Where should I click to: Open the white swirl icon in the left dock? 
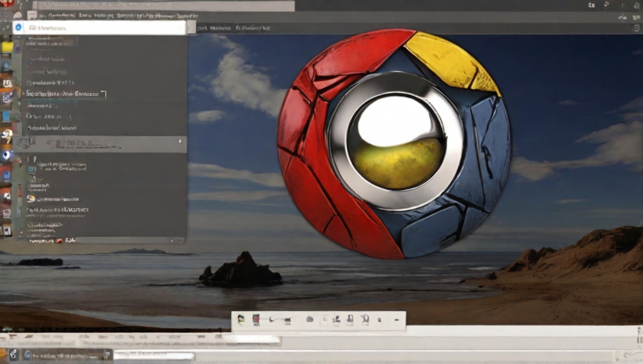pyautogui.click(x=6, y=134)
